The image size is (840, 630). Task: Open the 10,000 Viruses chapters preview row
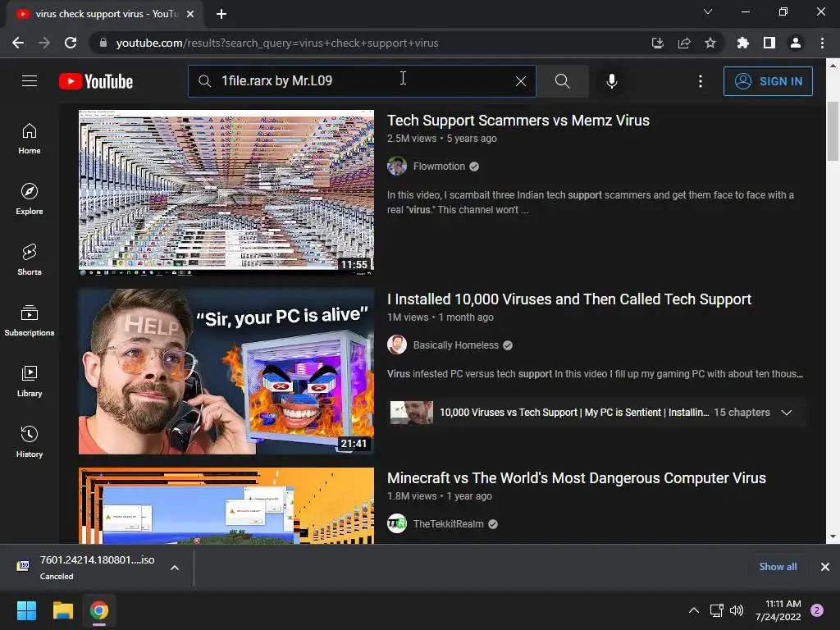(597, 413)
